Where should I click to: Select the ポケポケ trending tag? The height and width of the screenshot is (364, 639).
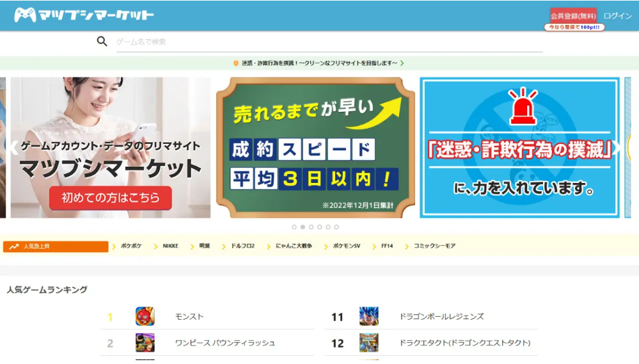(131, 246)
